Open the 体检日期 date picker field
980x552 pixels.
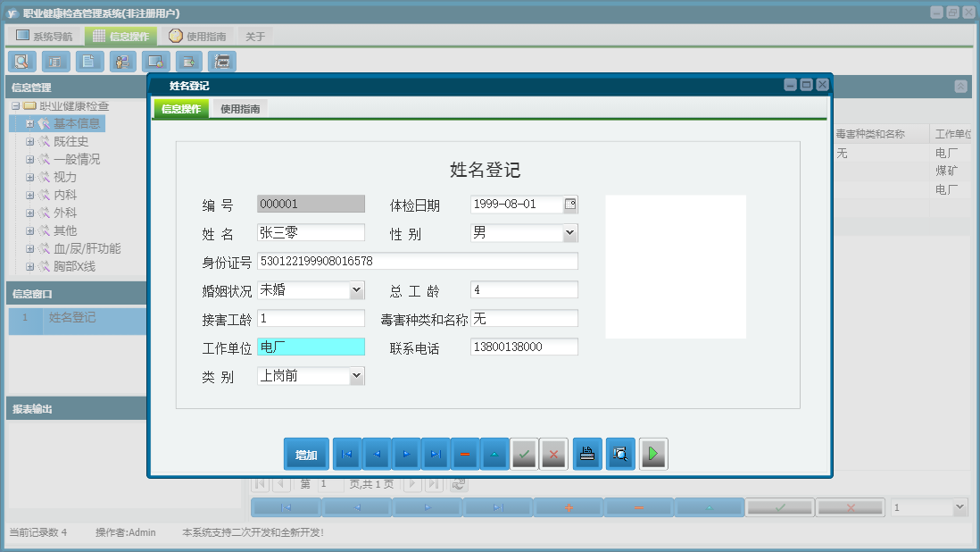[571, 203]
